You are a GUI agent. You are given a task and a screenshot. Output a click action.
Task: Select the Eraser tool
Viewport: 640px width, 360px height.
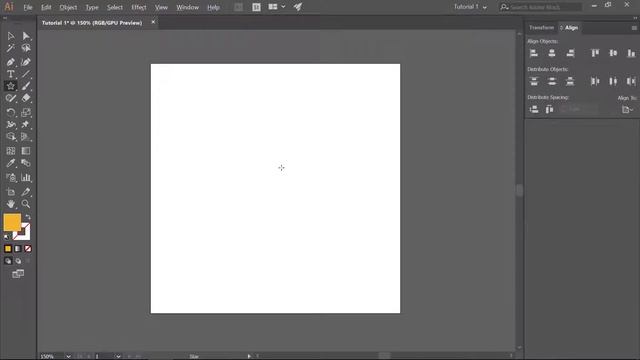point(26,98)
